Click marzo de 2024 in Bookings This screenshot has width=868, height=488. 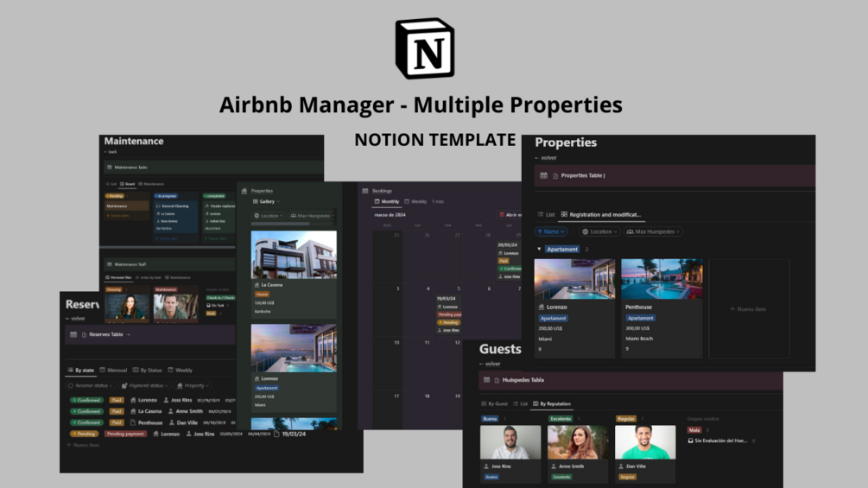tap(390, 215)
